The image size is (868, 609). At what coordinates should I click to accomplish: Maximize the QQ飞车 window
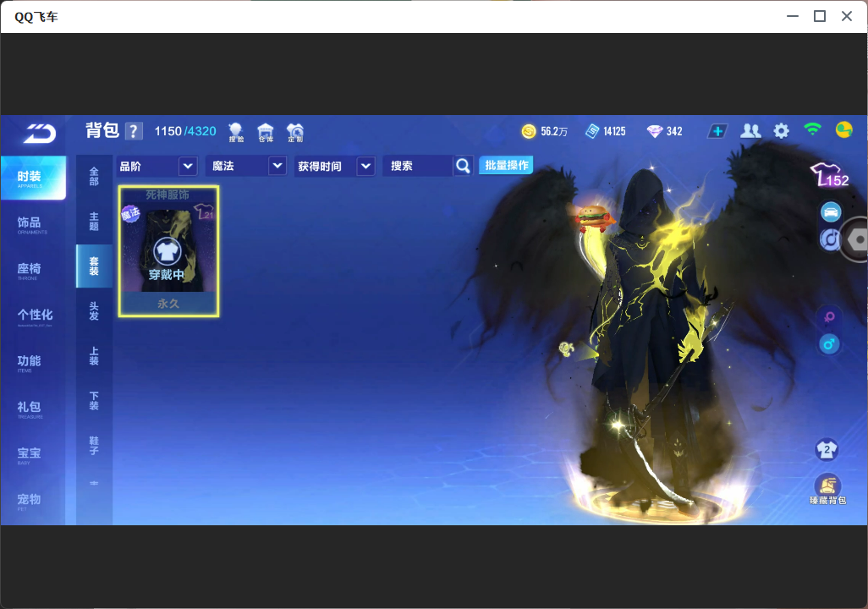pos(820,16)
